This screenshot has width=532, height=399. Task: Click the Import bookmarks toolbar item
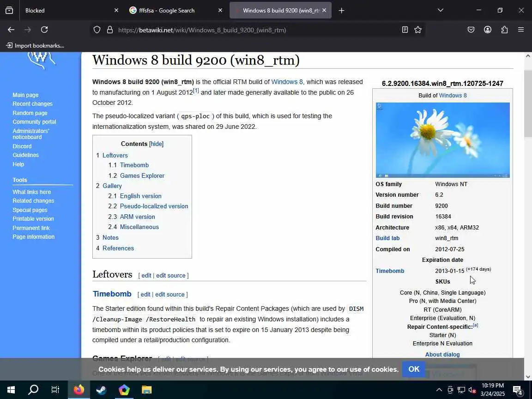35,45
